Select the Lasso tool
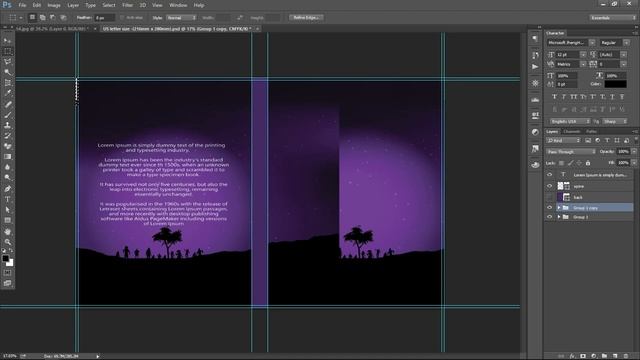The image size is (640, 360). click(x=7, y=62)
